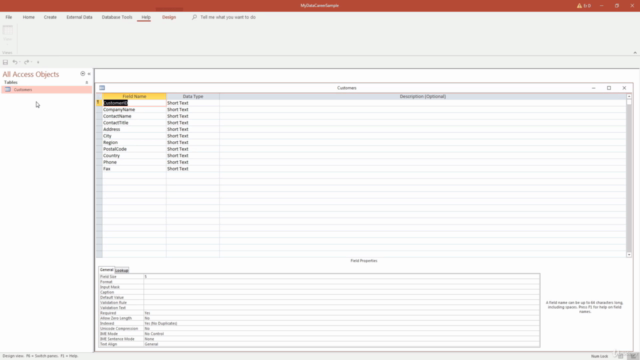This screenshot has height=360, width=640.
Task: Click the Design View icon in the status bar
Action: (633, 356)
